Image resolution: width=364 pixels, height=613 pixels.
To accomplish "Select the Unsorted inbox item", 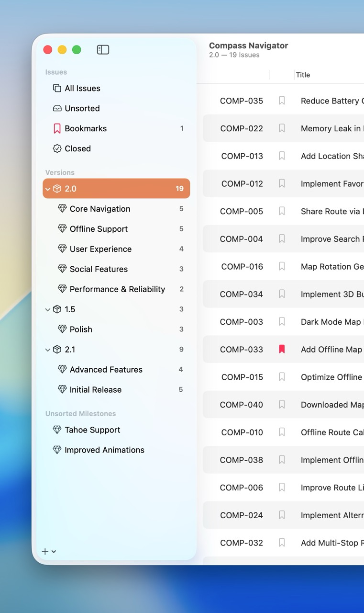I will click(x=116, y=108).
